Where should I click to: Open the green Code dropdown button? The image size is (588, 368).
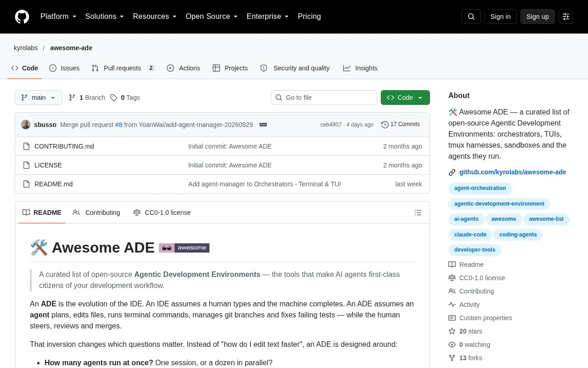[405, 98]
